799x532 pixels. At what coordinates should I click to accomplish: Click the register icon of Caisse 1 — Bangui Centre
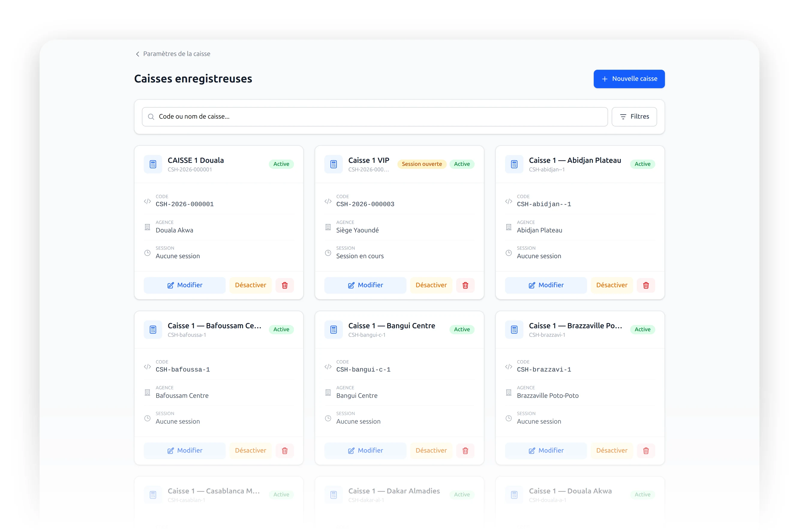(334, 330)
